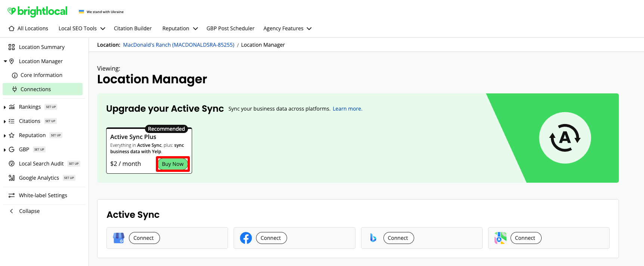The width and height of the screenshot is (644, 266).
Task: Open the MacDonald's Ranch breadcrumb link
Action: (179, 45)
